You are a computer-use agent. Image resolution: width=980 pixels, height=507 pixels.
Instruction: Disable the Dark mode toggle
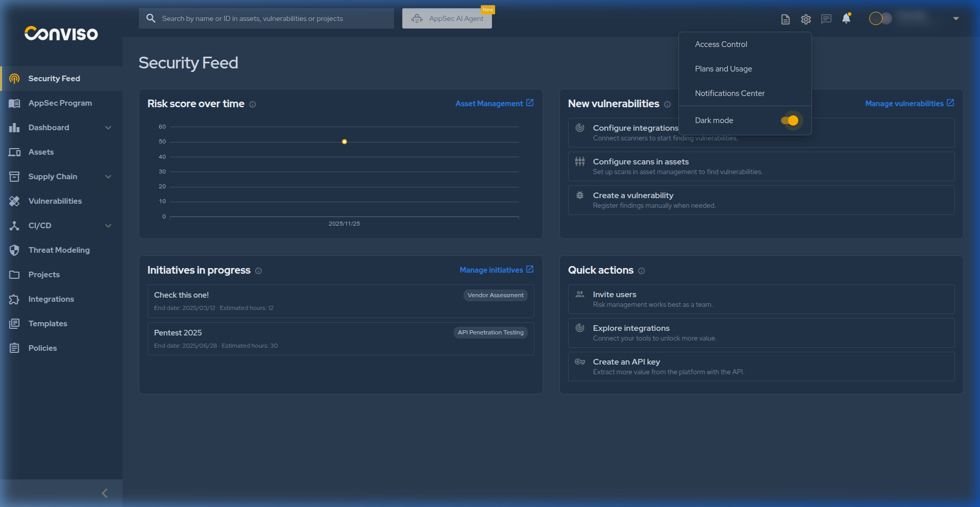[790, 120]
